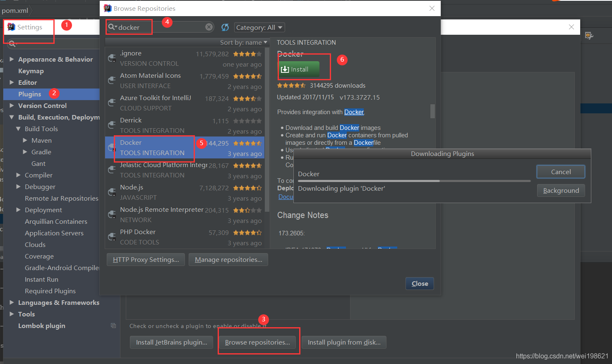Click Install JetBrains plugin button
Screen dimensions: 612x364
coord(171,342)
